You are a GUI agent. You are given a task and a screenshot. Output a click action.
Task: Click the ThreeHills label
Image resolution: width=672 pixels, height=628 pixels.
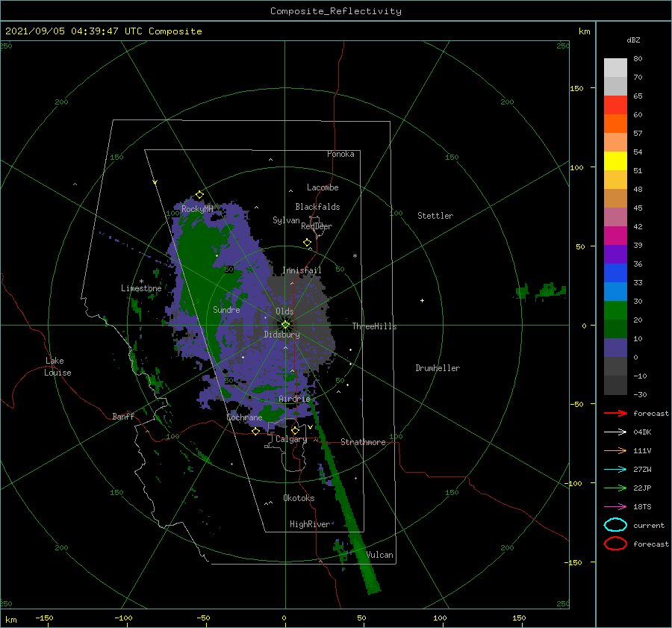coord(374,326)
